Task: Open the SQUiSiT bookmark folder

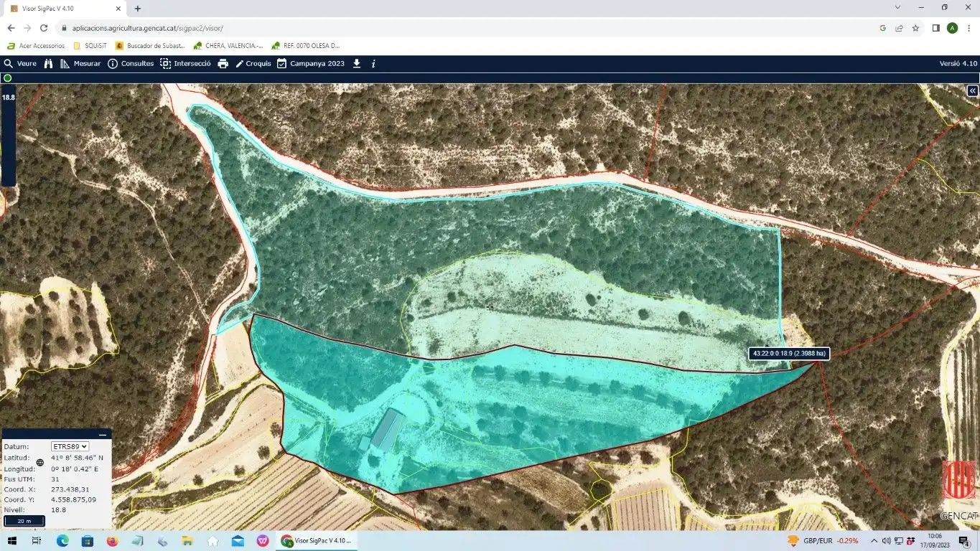Action: (90, 46)
